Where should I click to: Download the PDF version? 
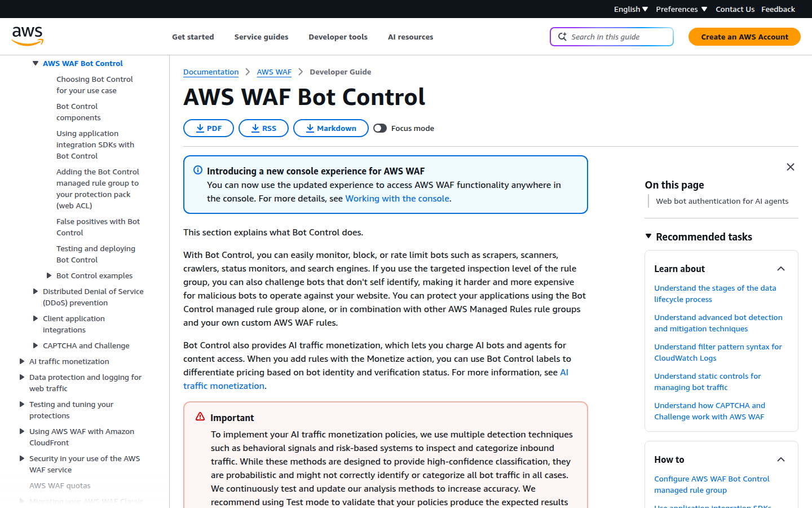pos(209,128)
